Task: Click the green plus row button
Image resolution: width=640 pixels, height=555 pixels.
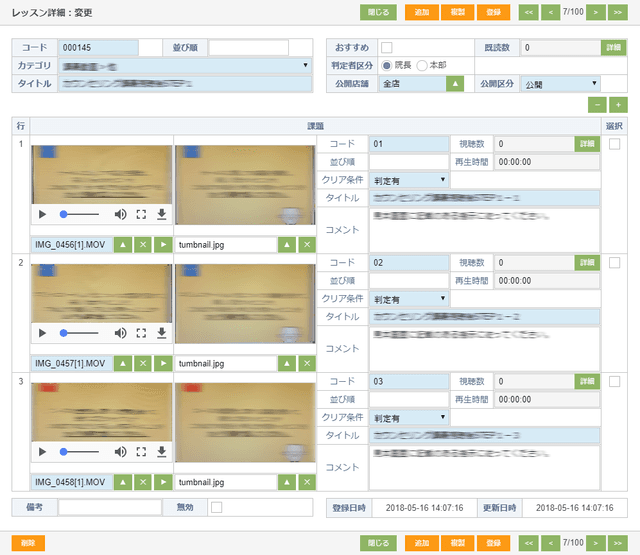Action: pyautogui.click(x=618, y=105)
